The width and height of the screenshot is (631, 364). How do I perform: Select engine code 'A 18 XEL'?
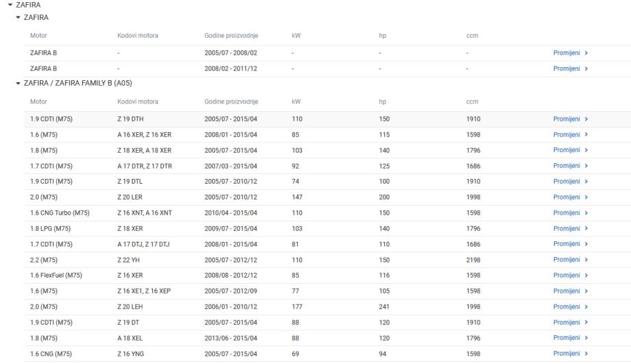tap(130, 338)
